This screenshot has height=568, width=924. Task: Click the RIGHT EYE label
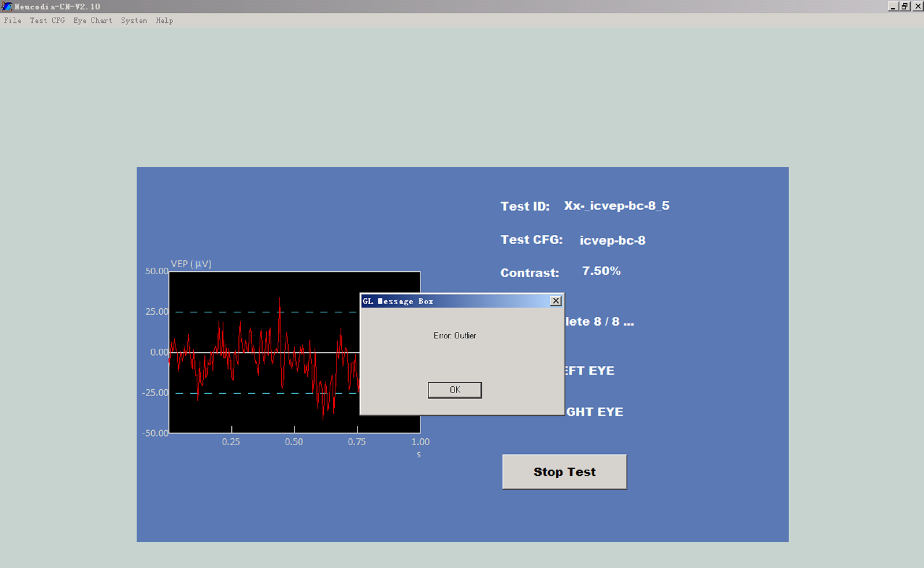(x=595, y=412)
